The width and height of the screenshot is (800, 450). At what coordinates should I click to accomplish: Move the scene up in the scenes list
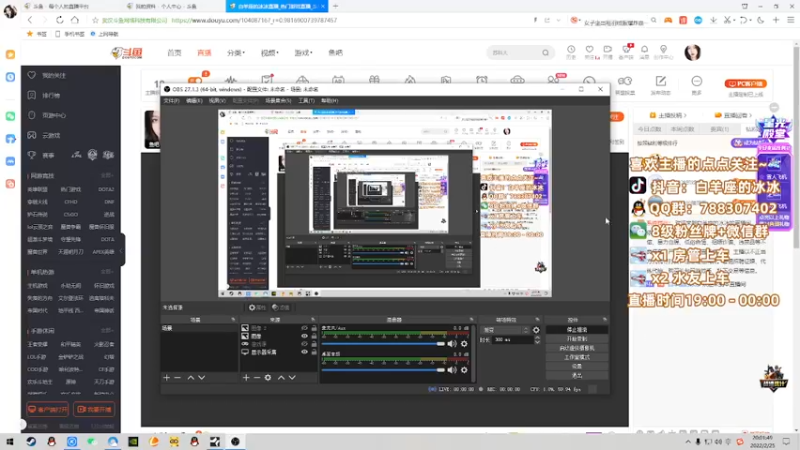pos(190,378)
